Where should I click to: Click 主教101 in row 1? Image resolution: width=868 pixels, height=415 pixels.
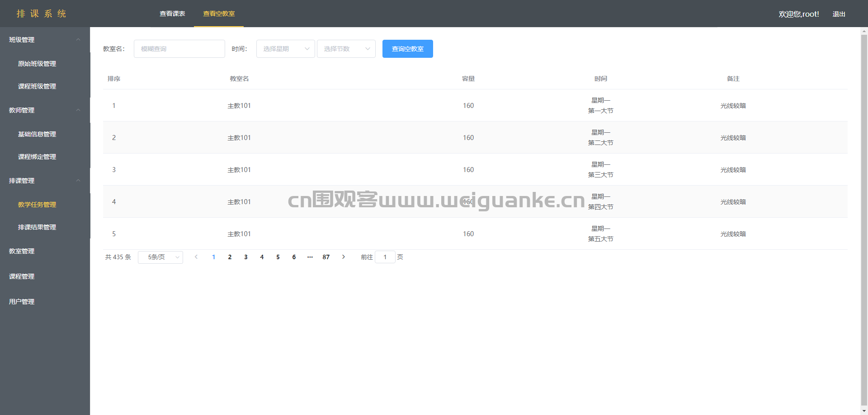tap(239, 106)
